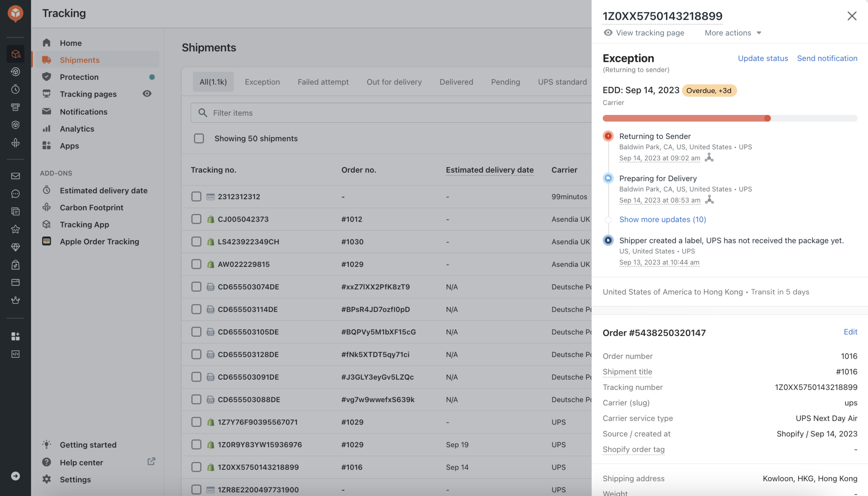Show more updates expander with 10 items
The image size is (868, 496).
(662, 219)
